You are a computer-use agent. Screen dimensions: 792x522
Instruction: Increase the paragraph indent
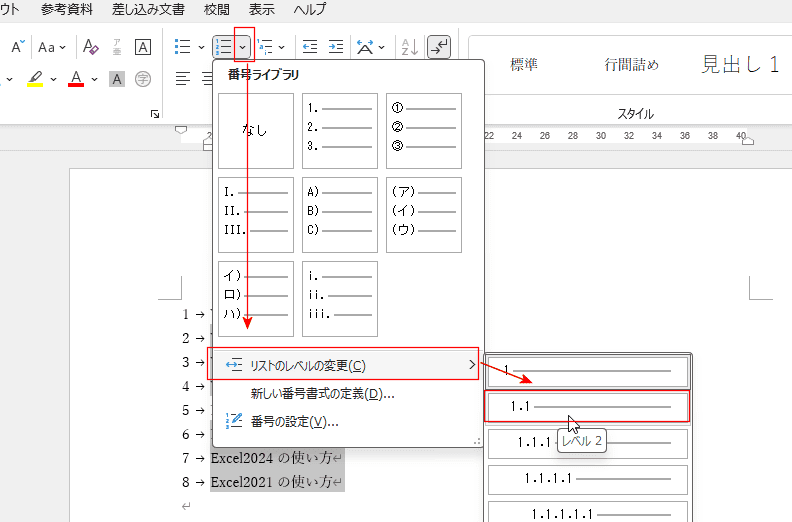pyautogui.click(x=336, y=47)
